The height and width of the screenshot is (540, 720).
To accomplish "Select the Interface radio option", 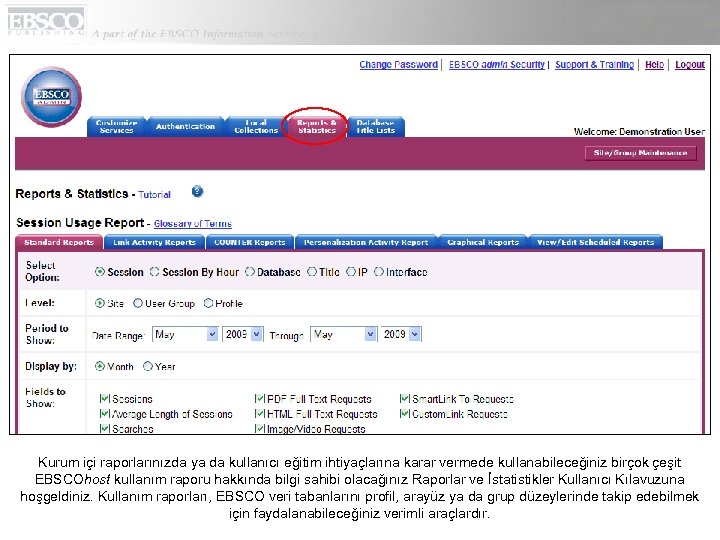I will (x=379, y=272).
